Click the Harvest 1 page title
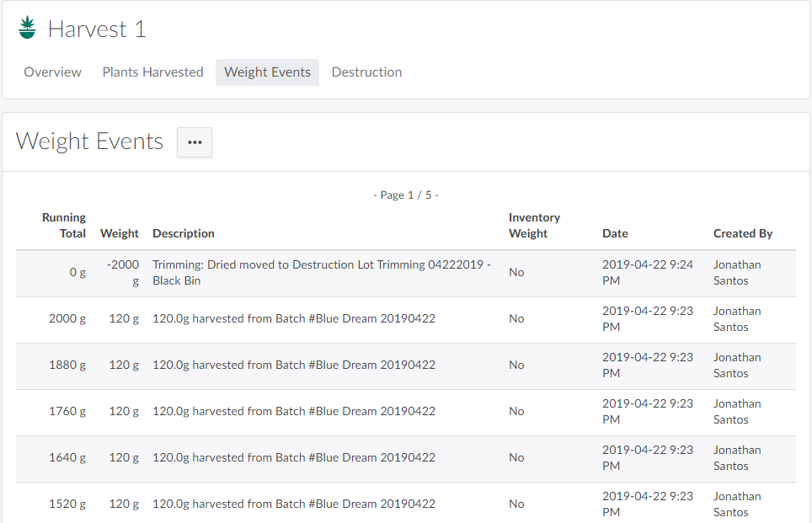The image size is (812, 523). 97,29
